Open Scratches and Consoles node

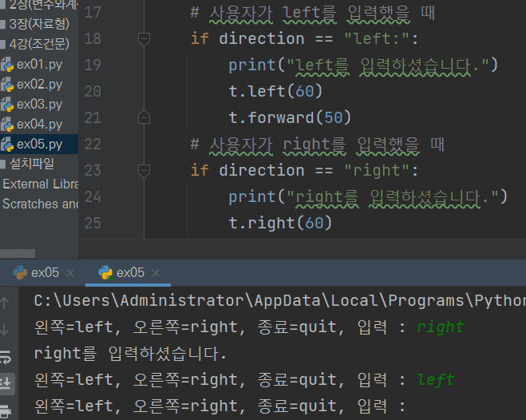[x=40, y=204]
